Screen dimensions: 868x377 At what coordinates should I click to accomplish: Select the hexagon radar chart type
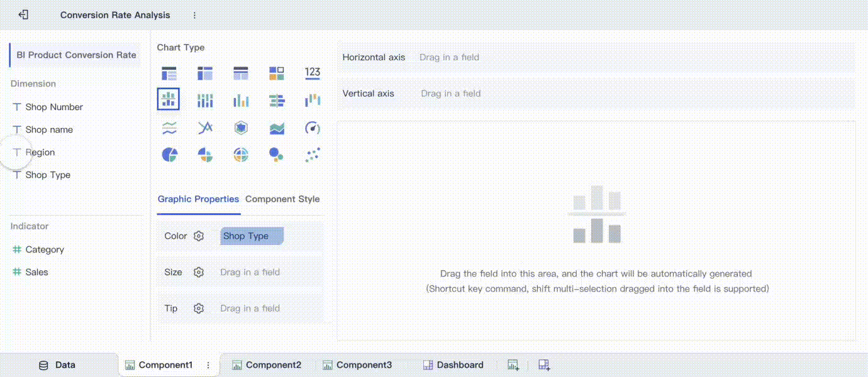[x=241, y=128]
